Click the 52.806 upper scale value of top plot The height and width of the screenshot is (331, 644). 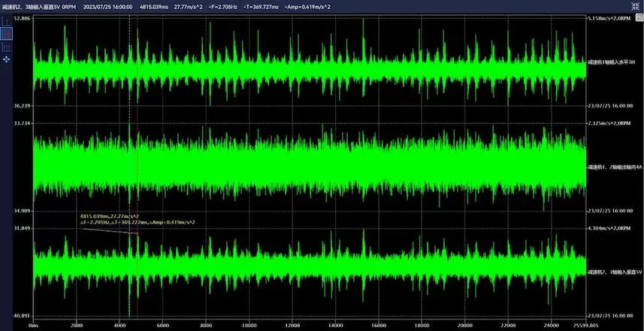[22, 17]
